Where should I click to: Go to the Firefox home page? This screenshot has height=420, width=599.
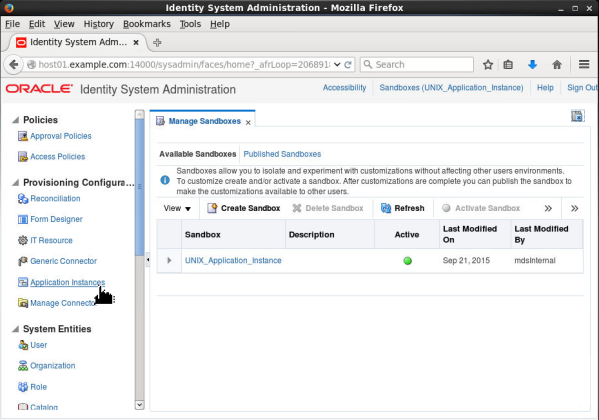pos(557,65)
